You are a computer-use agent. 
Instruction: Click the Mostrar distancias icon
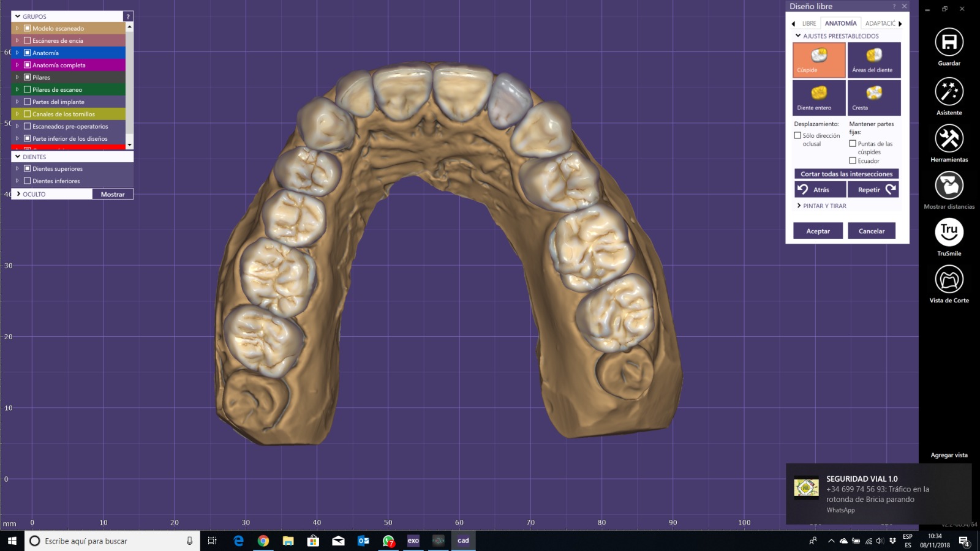(x=949, y=186)
